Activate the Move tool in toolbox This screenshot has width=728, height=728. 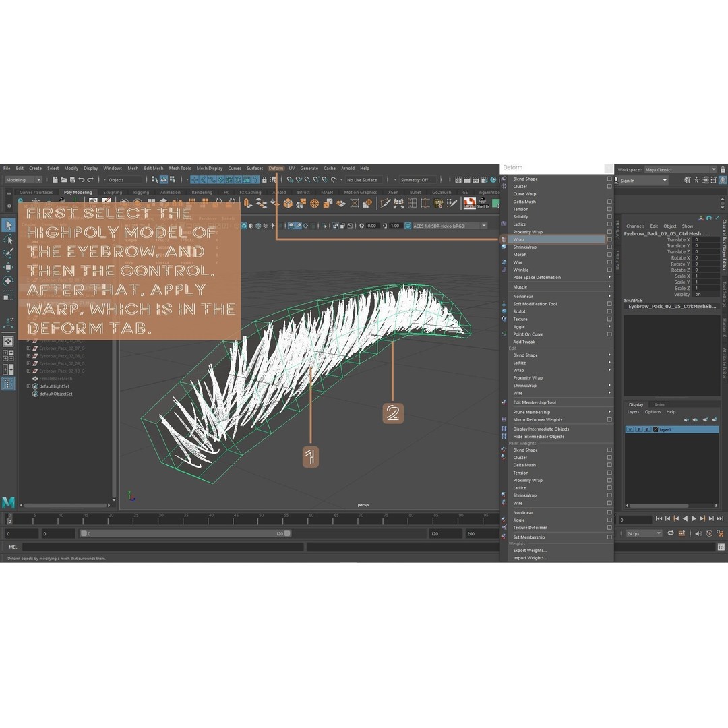pyautogui.click(x=8, y=267)
